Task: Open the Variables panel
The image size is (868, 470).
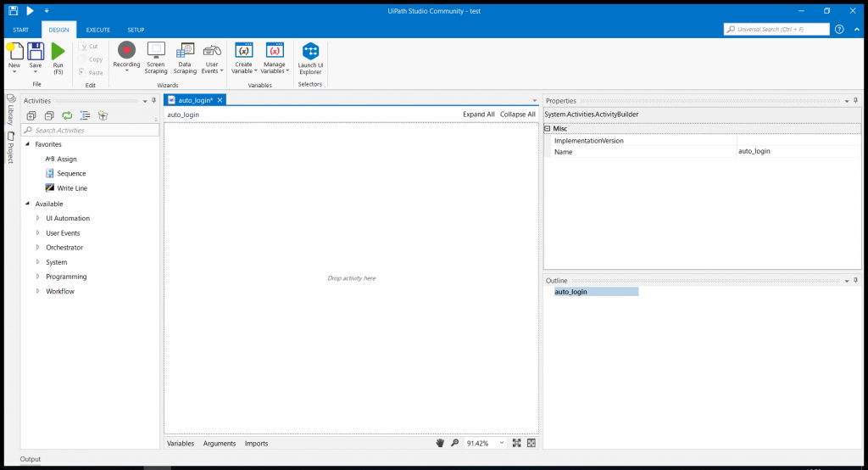Action: pos(181,444)
